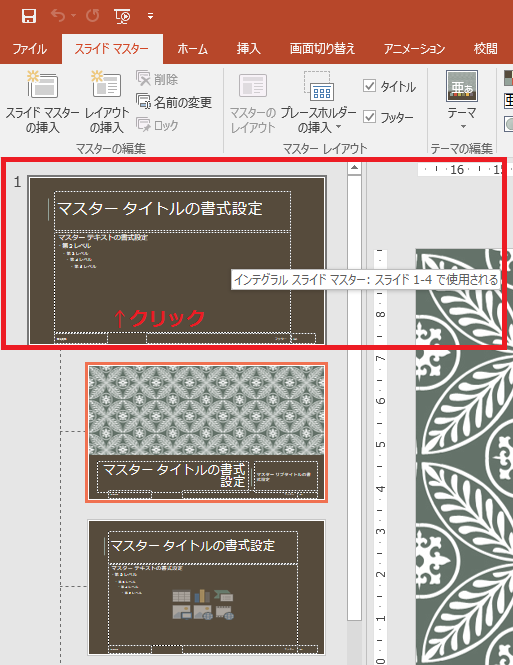Viewport: 513px width, 665px height.
Task: Open the Undo history dropdown arrow
Action: pyautogui.click(x=74, y=16)
